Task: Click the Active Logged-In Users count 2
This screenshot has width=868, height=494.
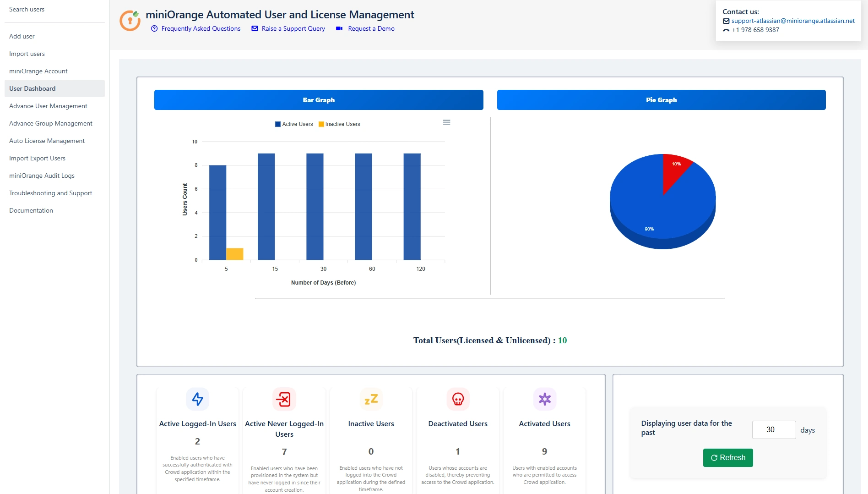Action: 197,441
